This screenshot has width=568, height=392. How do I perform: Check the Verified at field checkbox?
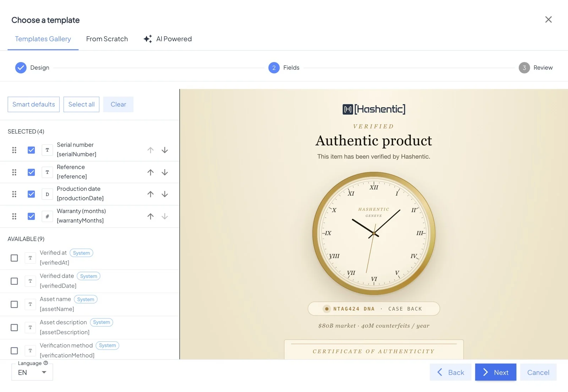click(14, 258)
